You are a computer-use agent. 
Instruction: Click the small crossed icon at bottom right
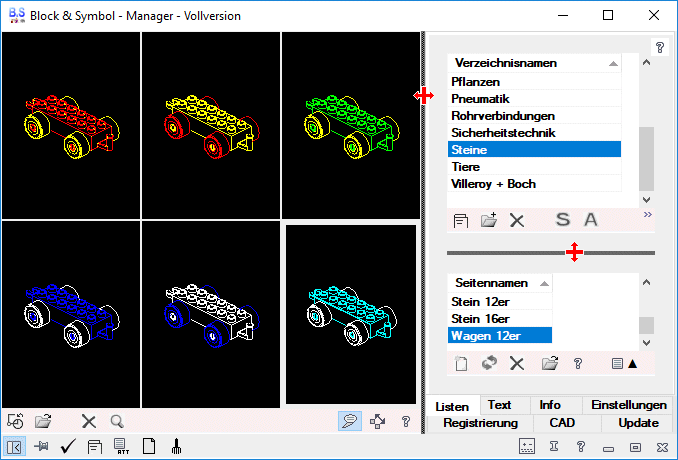click(x=662, y=447)
